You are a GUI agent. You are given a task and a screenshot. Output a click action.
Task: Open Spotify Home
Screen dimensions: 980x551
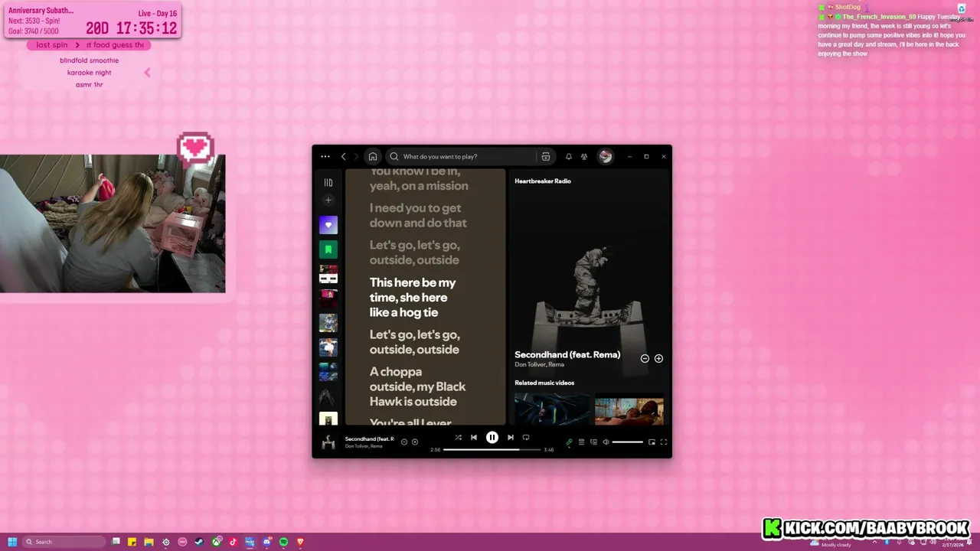coord(373,156)
